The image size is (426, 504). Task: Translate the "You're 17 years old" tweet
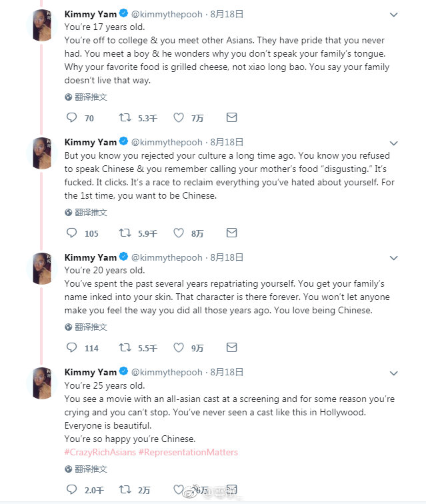(x=86, y=97)
